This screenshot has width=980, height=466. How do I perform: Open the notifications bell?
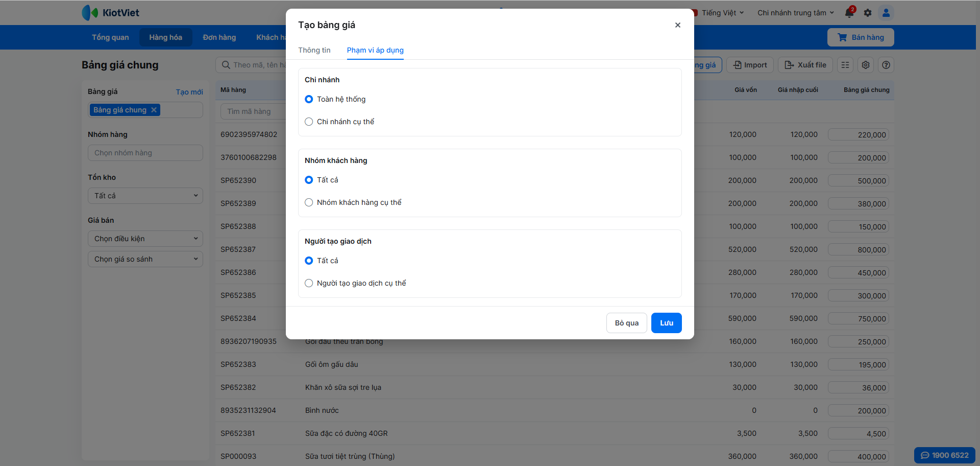850,12
